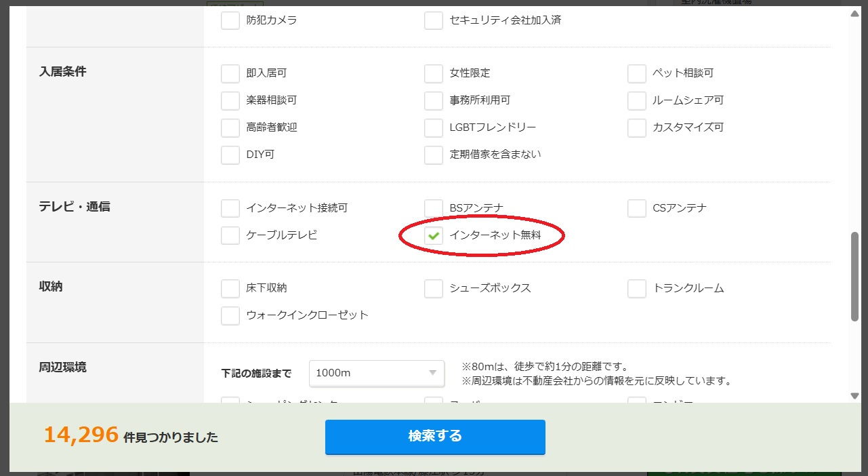
Task: Check the ルームシェア可 option
Action: coord(637,100)
